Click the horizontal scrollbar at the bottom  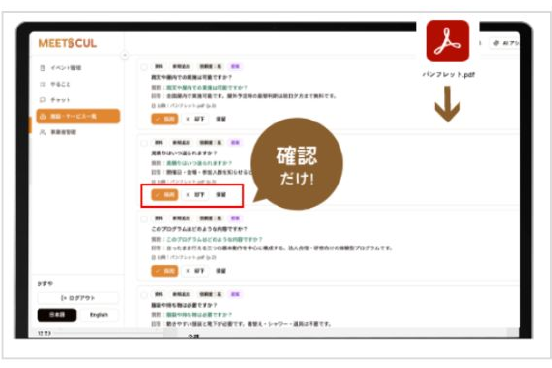tap(278, 332)
